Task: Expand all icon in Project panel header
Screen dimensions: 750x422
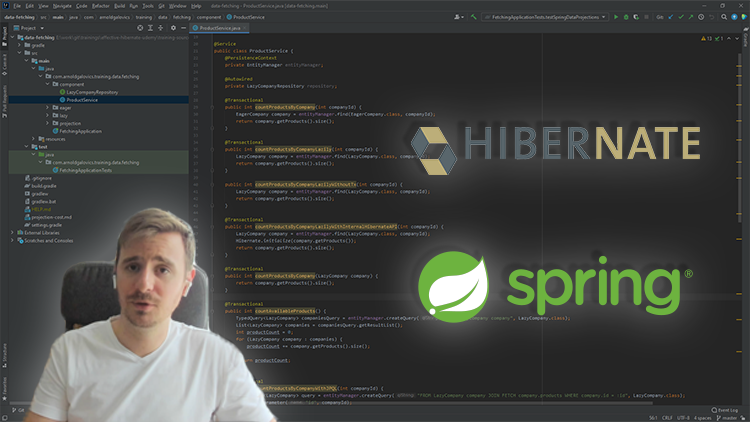Action: pos(150,28)
